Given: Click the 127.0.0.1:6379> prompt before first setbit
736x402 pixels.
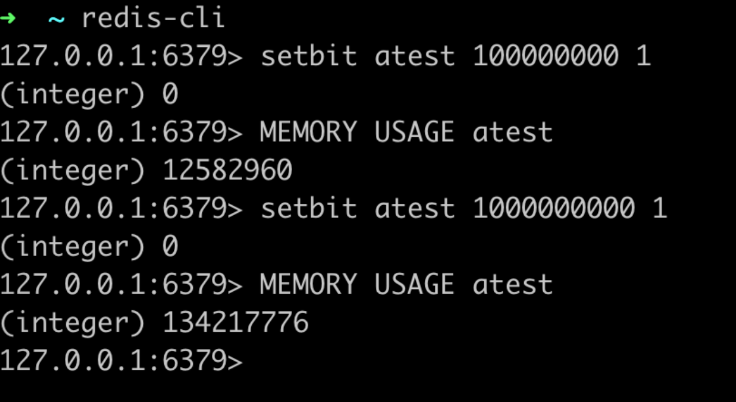Looking at the screenshot, I should point(121,56).
